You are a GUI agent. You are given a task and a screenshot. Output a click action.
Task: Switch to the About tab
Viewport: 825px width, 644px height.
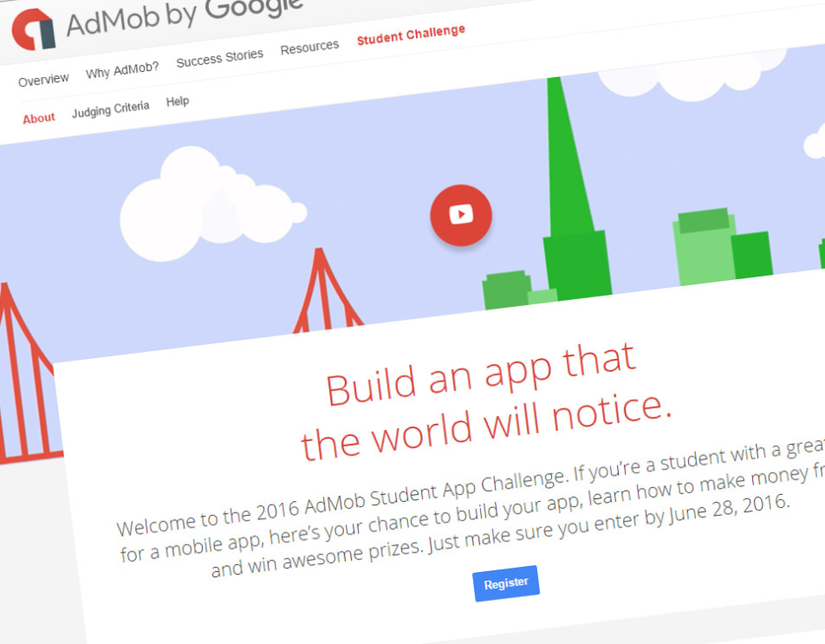39,117
